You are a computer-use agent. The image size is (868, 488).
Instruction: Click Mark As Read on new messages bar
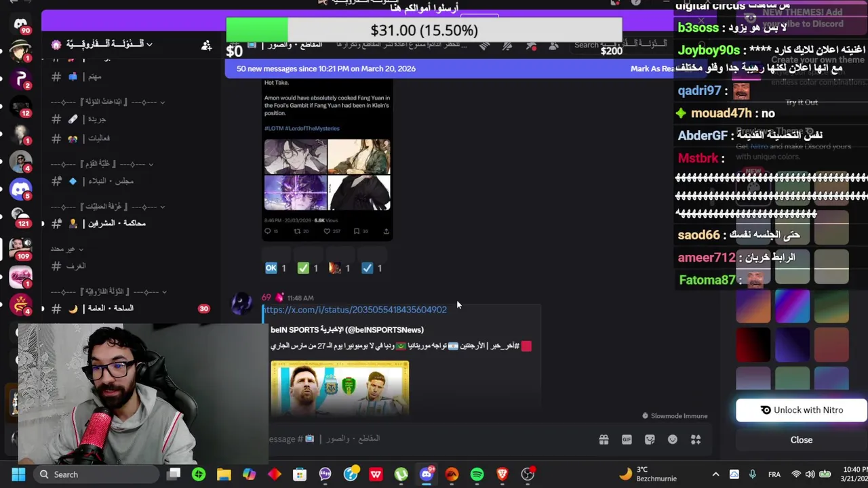652,68
